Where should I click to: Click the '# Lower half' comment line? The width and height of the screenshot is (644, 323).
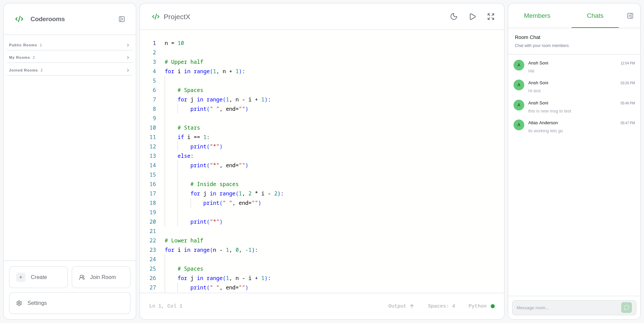(184, 240)
